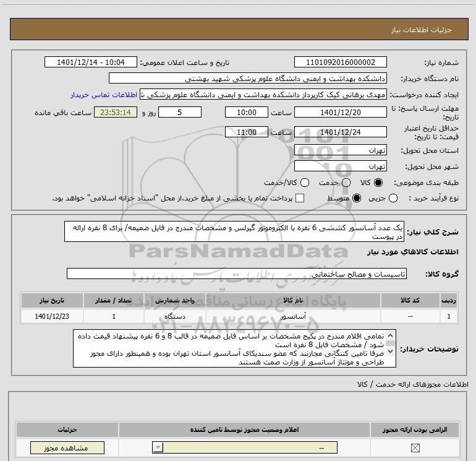Choose the جزیی purchase type radio

click(x=393, y=198)
